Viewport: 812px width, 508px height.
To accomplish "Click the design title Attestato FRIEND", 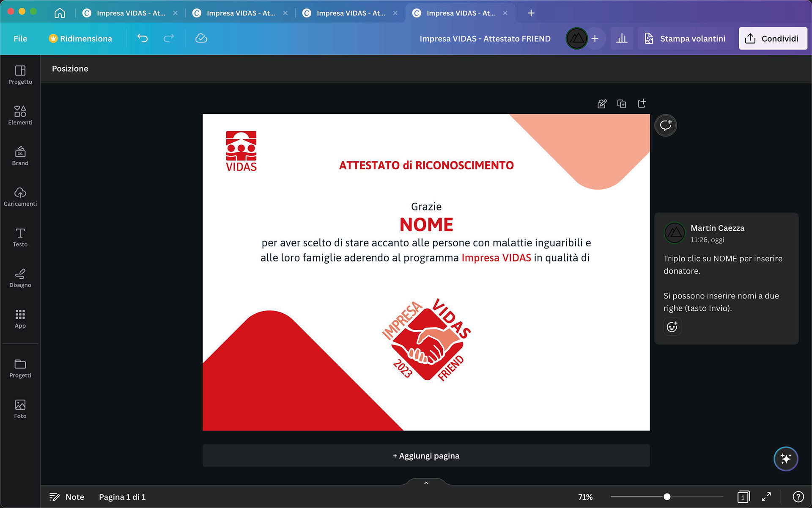I will [x=485, y=39].
